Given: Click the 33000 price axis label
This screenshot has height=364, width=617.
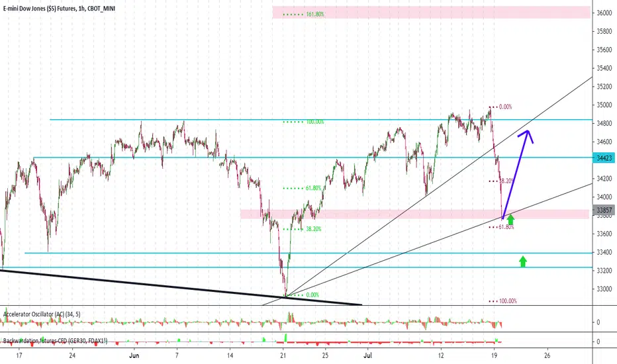Looking at the screenshot, I should (x=604, y=289).
